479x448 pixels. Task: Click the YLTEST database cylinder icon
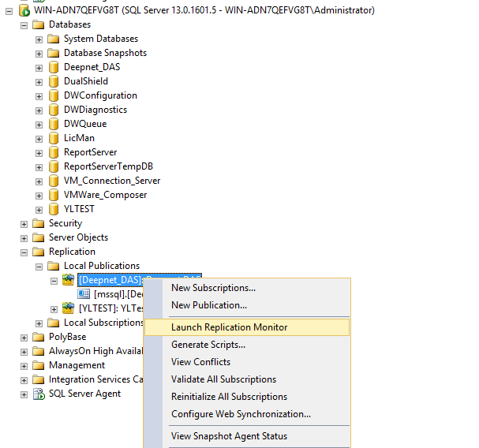[54, 209]
